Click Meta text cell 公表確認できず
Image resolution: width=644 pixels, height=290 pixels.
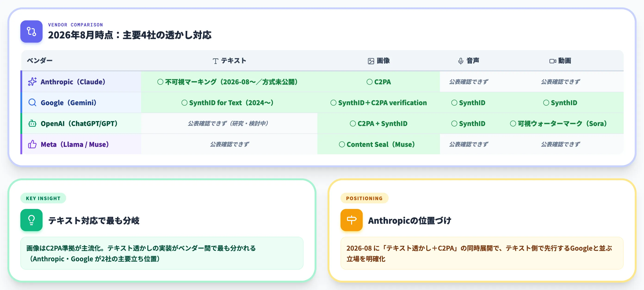[x=229, y=144]
